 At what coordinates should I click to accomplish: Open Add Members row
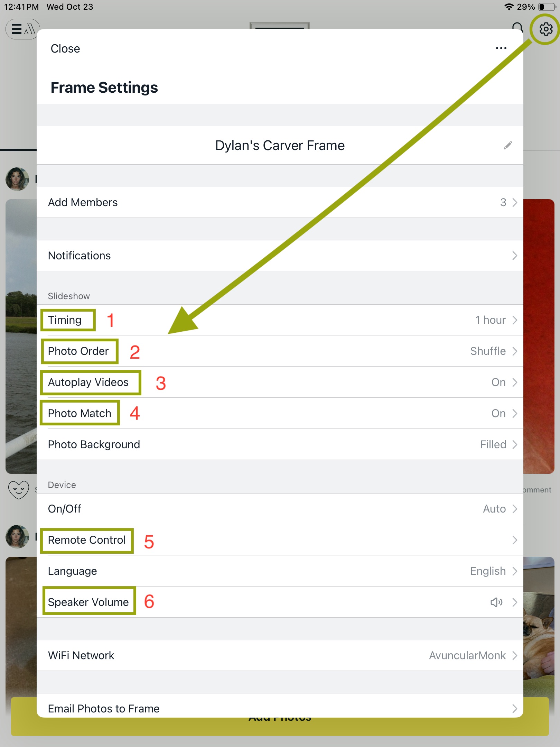click(x=280, y=202)
